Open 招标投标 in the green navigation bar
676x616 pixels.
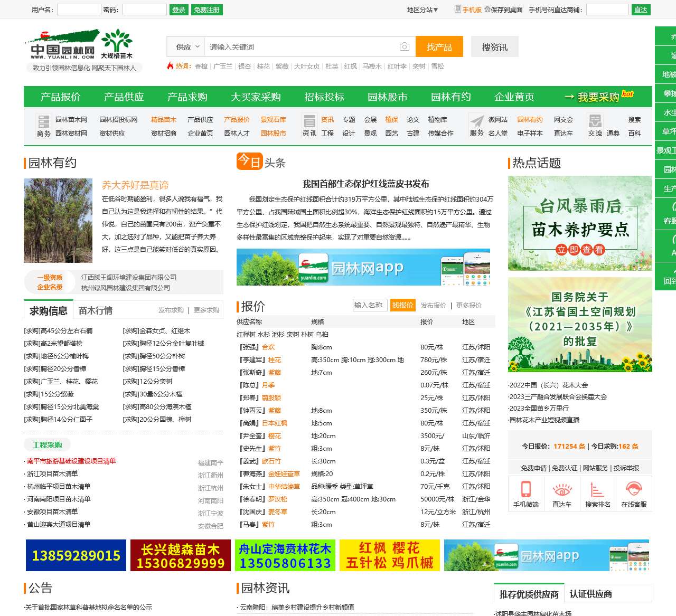tap(324, 97)
